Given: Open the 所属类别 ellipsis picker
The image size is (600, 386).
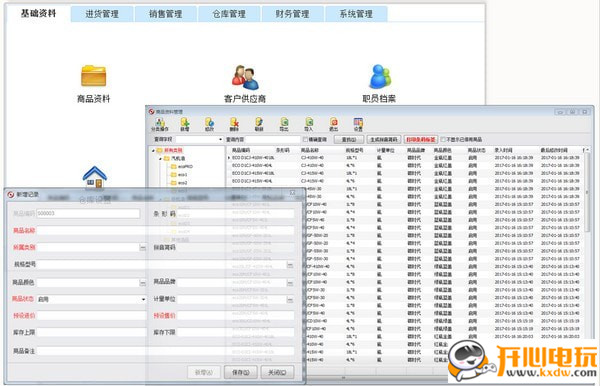Looking at the screenshot, I should (x=143, y=248).
